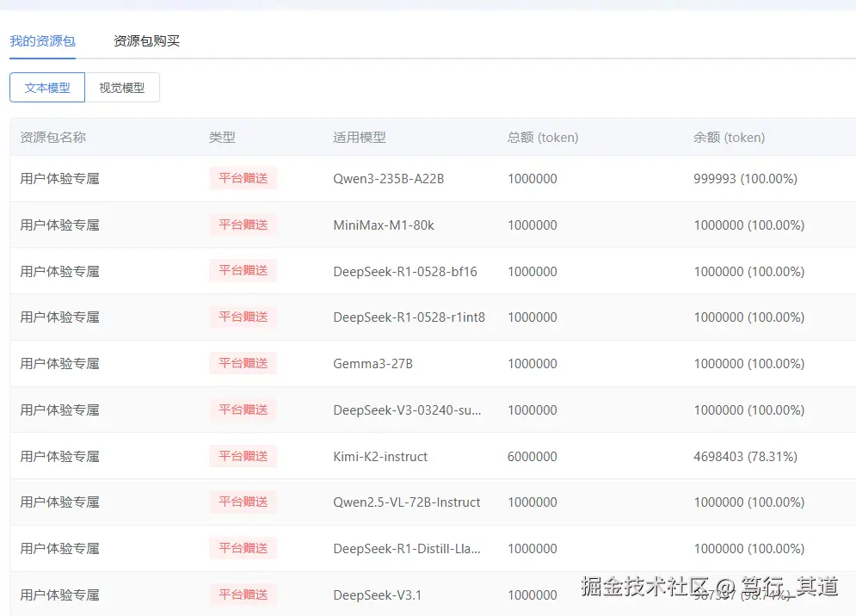This screenshot has height=616, width=856.
Task: Select the 文本模型 filter button
Action: pos(47,88)
